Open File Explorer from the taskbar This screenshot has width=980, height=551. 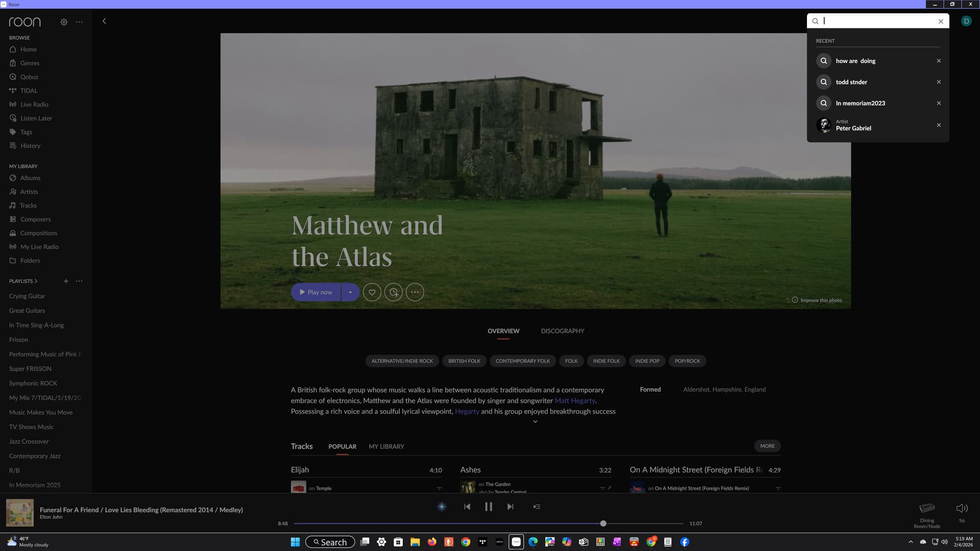tap(415, 542)
